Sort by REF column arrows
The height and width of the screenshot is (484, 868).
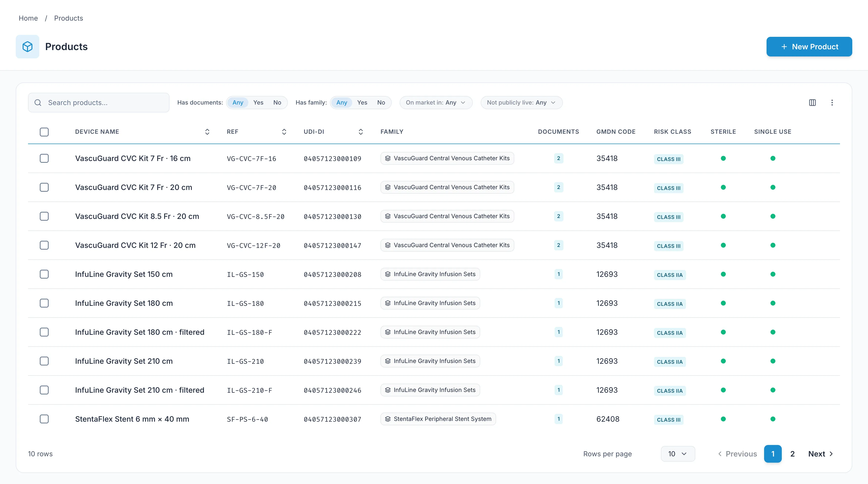[284, 132]
